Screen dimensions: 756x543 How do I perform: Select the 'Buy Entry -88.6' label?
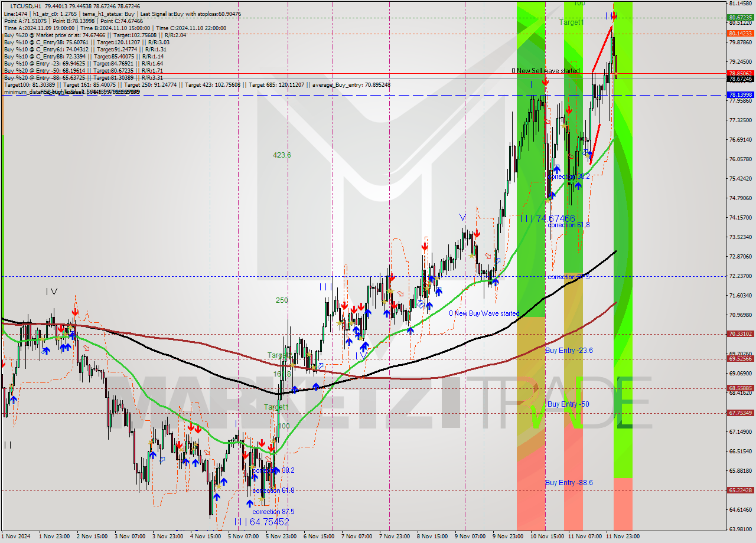click(569, 482)
